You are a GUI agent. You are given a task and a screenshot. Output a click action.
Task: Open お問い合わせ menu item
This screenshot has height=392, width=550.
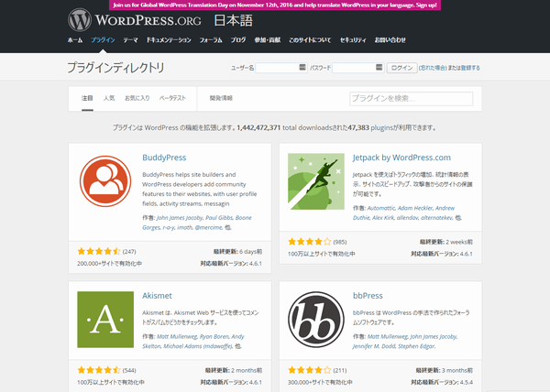[x=390, y=40]
